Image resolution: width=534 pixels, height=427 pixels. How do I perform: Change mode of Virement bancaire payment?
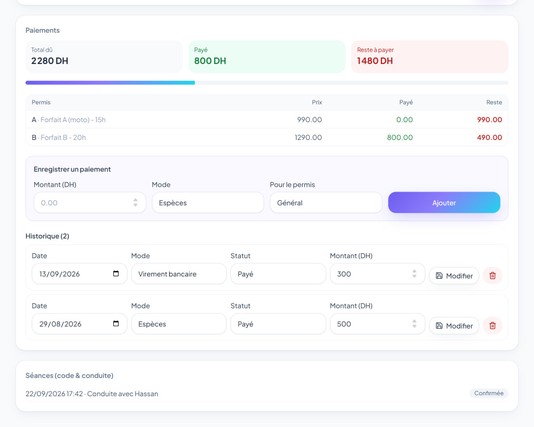point(179,274)
